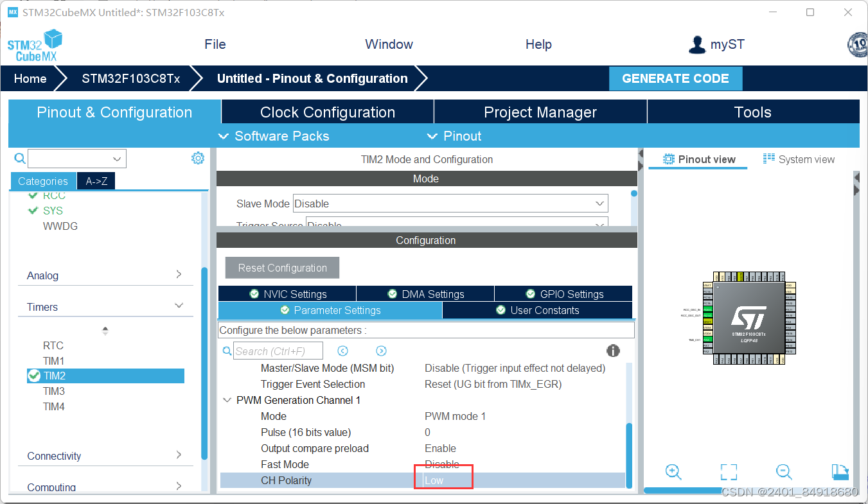Fit the chip to view with the frame icon
Image resolution: width=868 pixels, height=504 pixels.
click(729, 472)
